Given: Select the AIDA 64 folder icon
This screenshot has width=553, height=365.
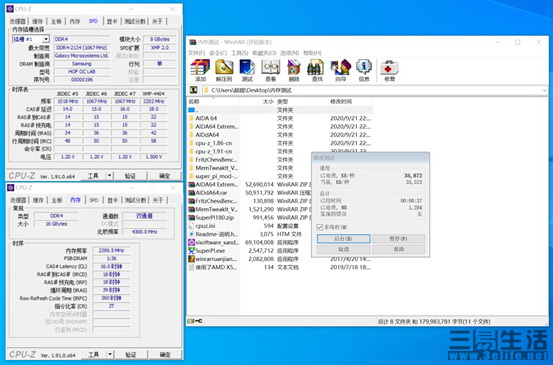Looking at the screenshot, I should pyautogui.click(x=192, y=118).
